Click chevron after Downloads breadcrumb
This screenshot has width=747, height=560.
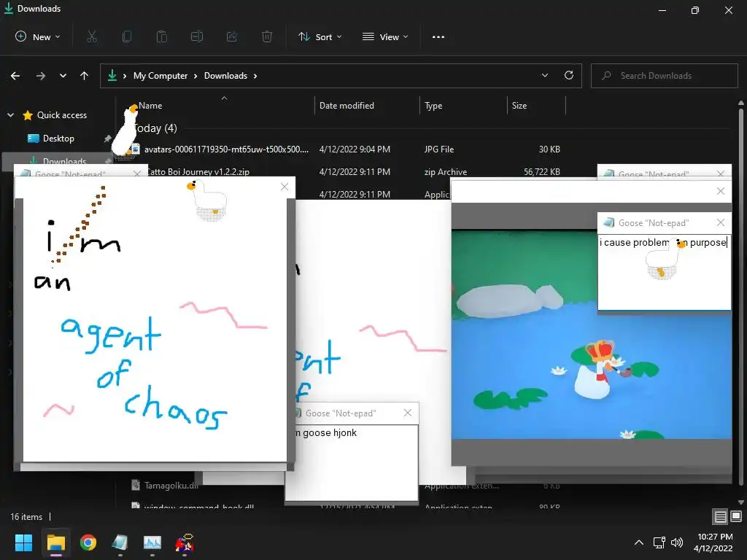tap(255, 76)
